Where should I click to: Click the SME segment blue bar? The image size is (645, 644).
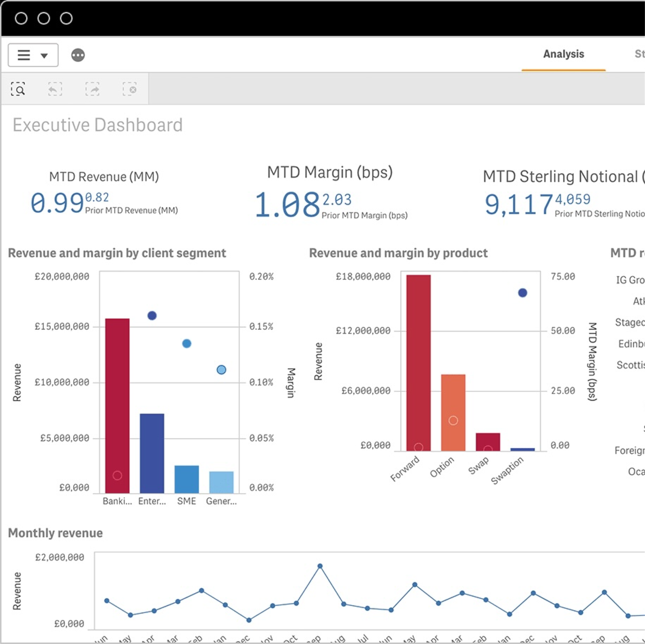(x=187, y=479)
